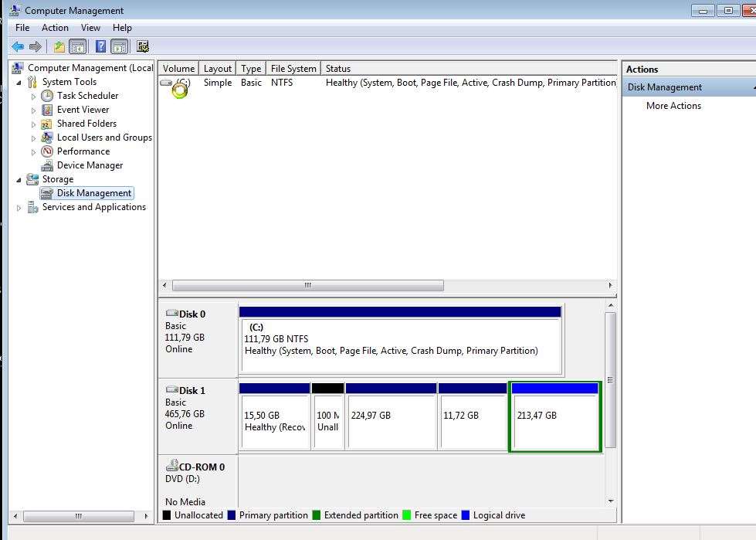Sort by the Type column header

tap(251, 69)
